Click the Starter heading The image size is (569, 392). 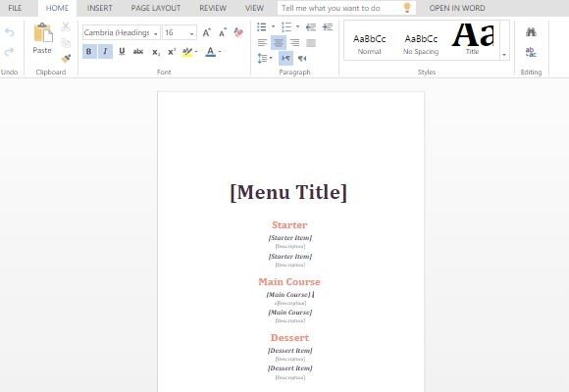click(x=289, y=224)
